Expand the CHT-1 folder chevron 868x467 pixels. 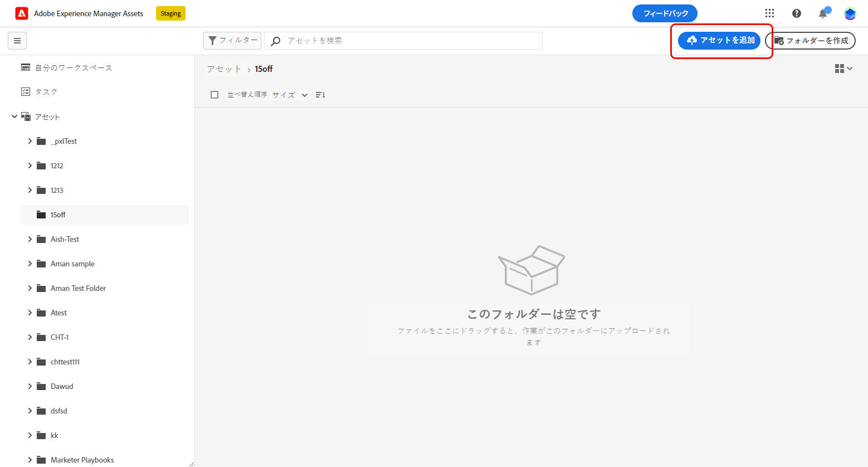(x=30, y=337)
